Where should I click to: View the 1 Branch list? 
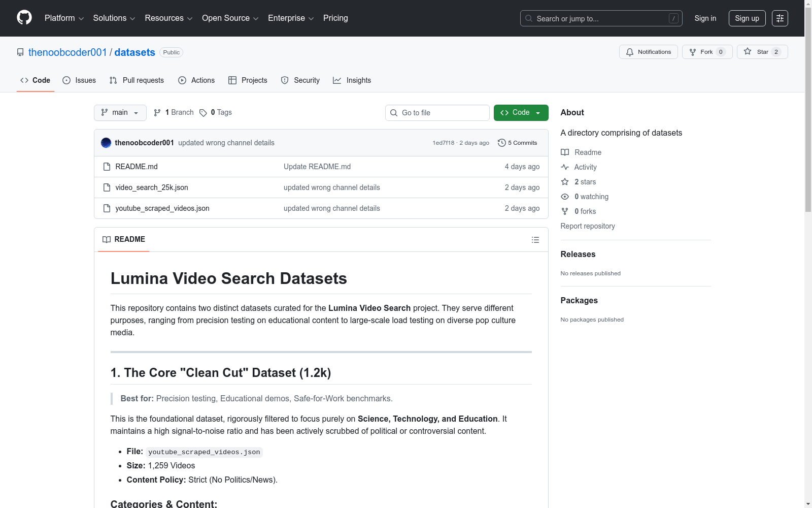click(174, 112)
